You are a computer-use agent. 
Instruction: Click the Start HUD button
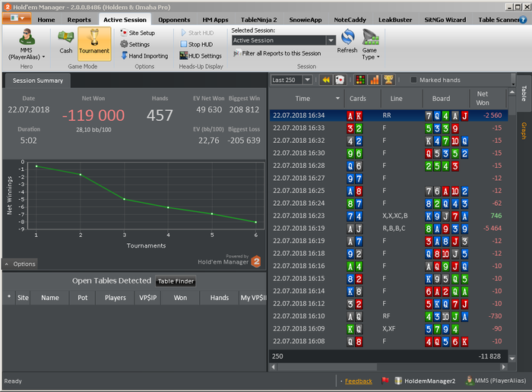(197, 33)
